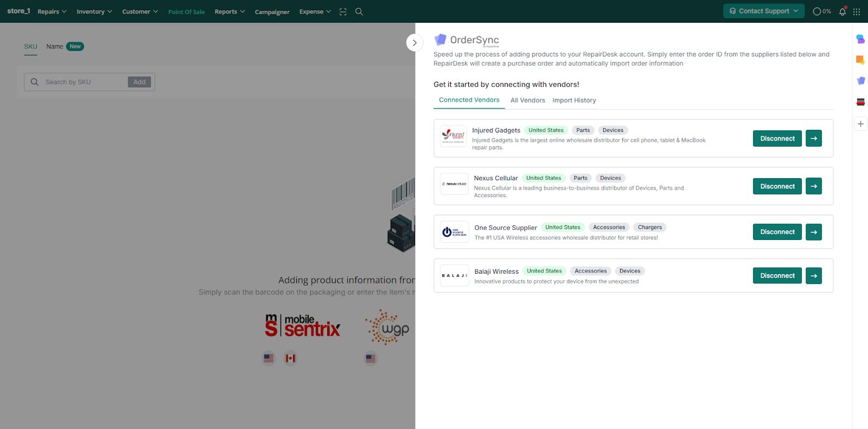Disconnect the Balaji Wireless vendor
The image size is (868, 429).
click(x=777, y=276)
